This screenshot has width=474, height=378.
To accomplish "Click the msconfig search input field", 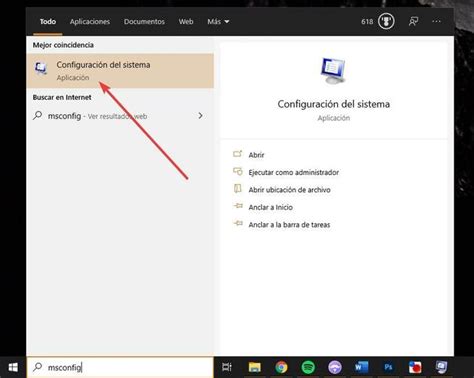I will pyautogui.click(x=120, y=367).
